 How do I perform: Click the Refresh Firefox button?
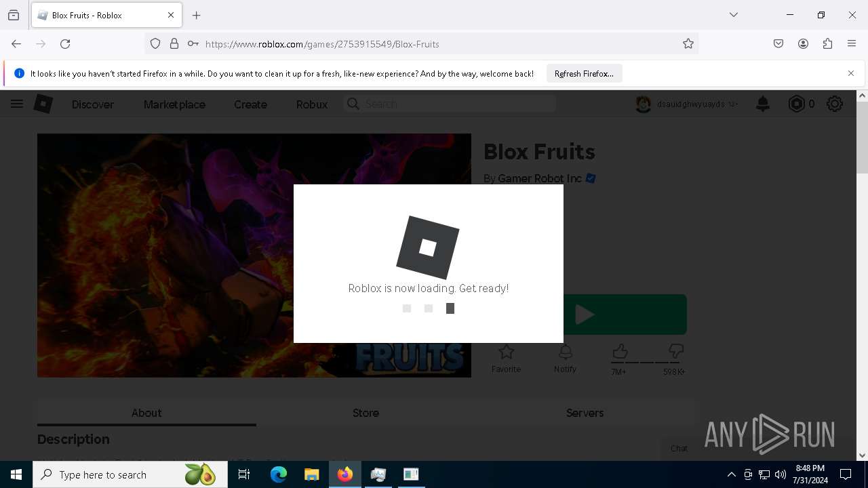coord(584,73)
